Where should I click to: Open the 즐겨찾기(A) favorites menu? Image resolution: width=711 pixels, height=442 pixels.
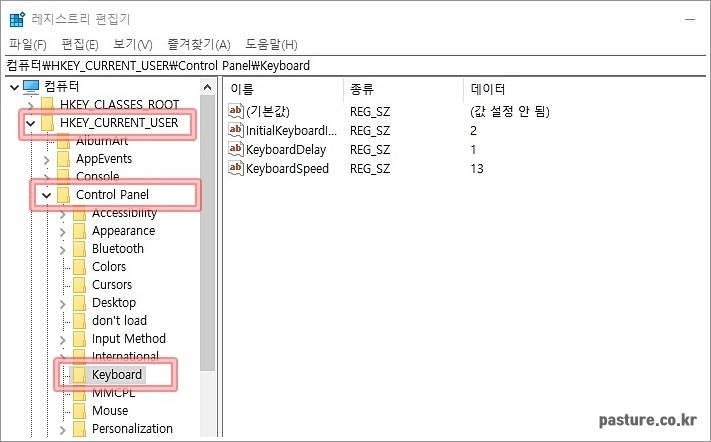coord(199,44)
